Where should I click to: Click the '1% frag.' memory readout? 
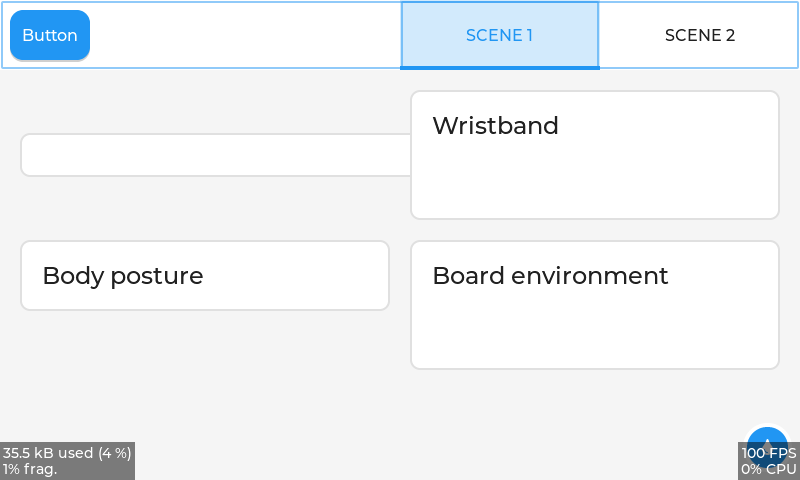[x=30, y=469]
